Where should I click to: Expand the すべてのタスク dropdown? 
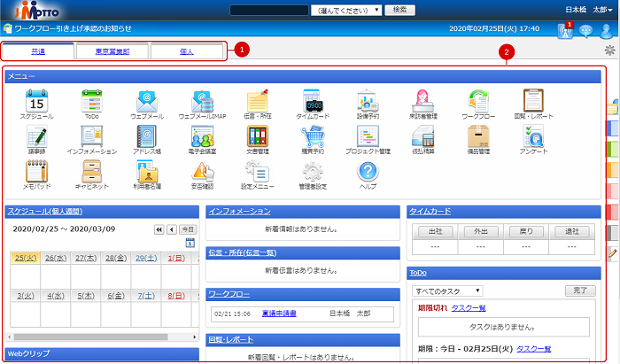447,291
